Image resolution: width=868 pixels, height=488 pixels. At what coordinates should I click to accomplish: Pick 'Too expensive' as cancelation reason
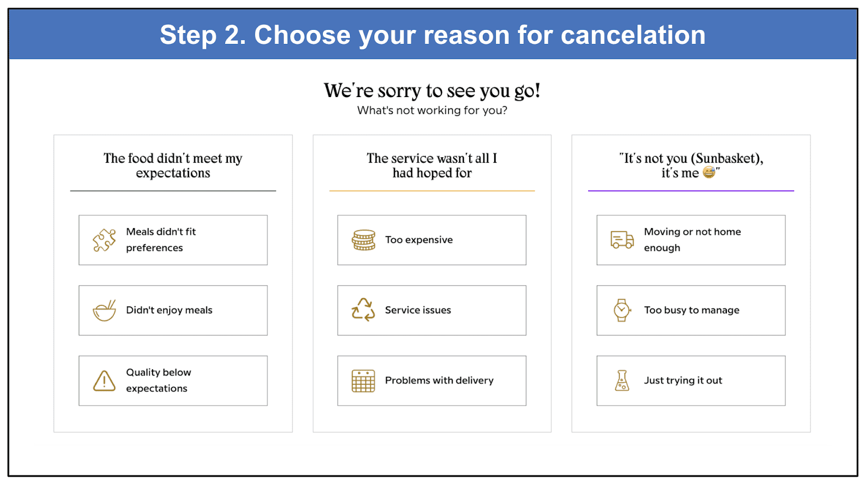[x=432, y=240]
